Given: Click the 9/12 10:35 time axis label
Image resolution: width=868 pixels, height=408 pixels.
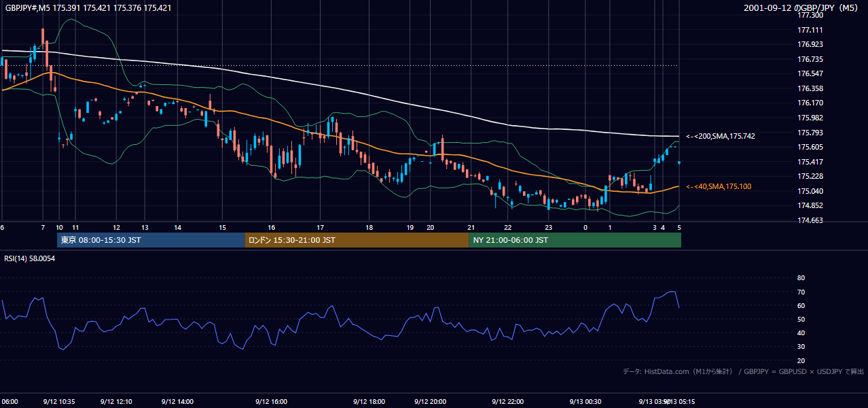Looking at the screenshot, I should 58,401.
